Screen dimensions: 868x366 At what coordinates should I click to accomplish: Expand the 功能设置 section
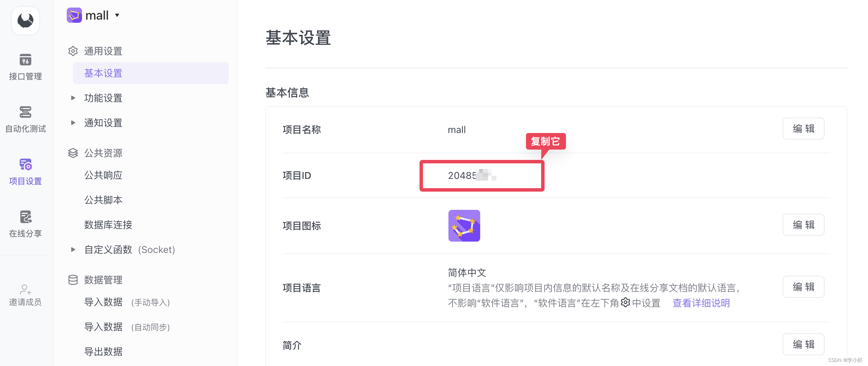73,98
